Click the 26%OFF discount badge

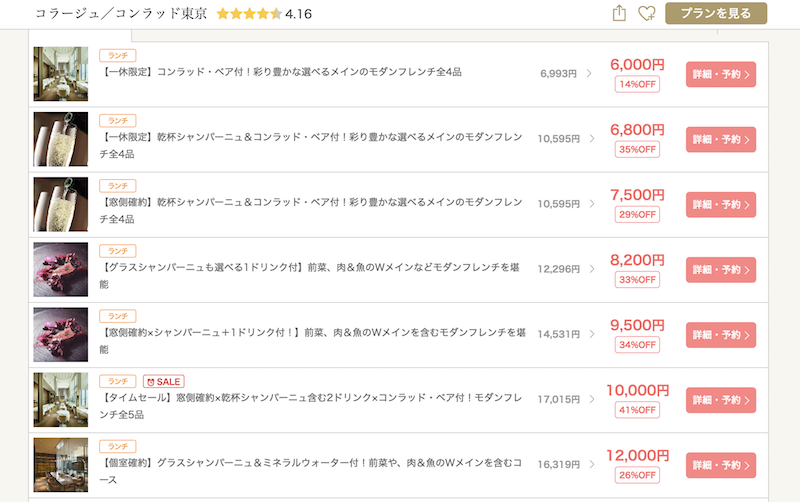pos(637,475)
